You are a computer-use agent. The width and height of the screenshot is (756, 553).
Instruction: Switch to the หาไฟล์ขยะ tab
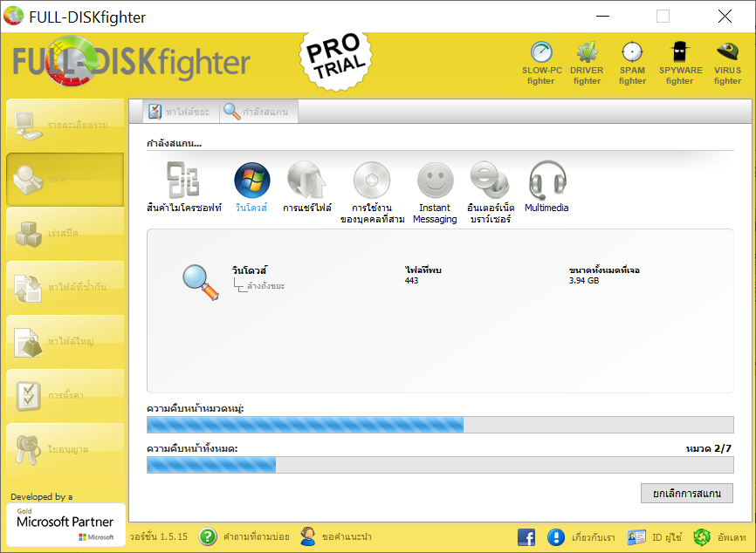(181, 112)
